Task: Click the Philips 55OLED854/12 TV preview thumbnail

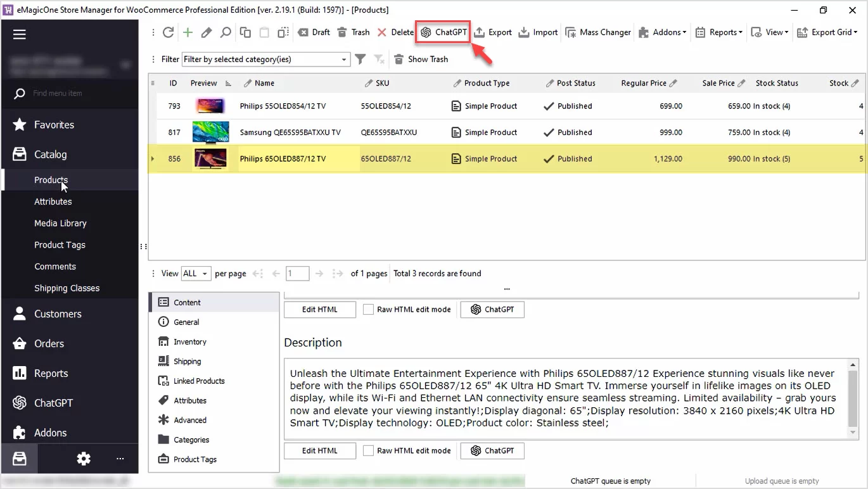Action: coord(210,106)
